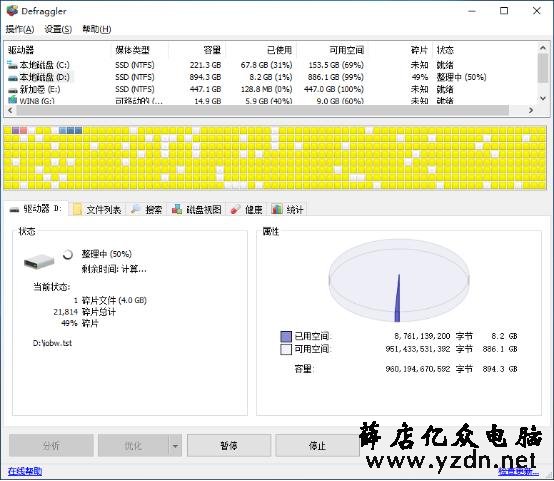Click the pie chart in properties panel

click(x=399, y=281)
